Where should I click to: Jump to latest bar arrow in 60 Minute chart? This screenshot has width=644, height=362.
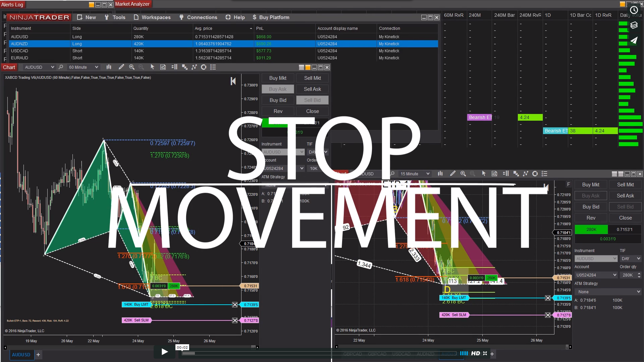[233, 81]
